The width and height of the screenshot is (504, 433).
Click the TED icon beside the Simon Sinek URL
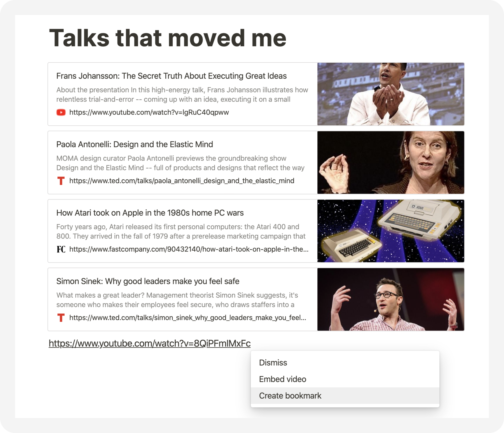click(x=61, y=318)
